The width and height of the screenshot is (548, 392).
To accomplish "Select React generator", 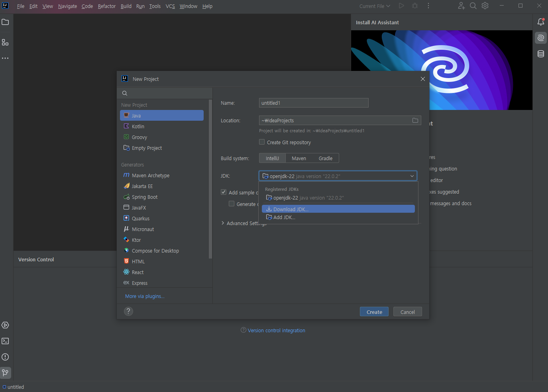I will [162, 272].
